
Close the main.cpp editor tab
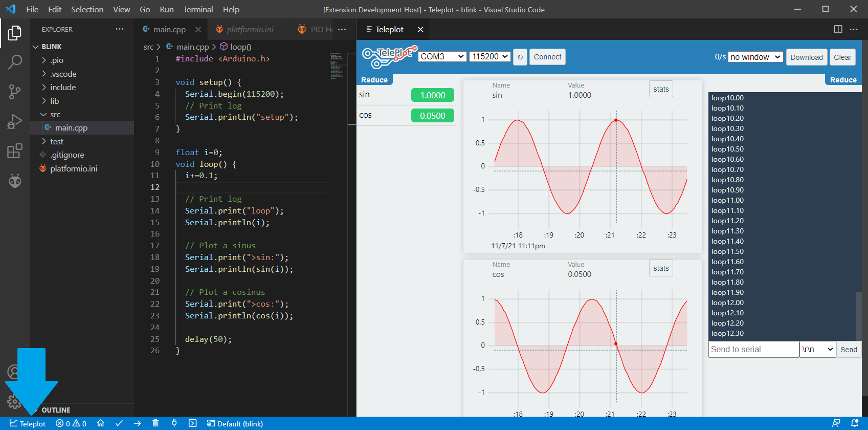point(198,30)
